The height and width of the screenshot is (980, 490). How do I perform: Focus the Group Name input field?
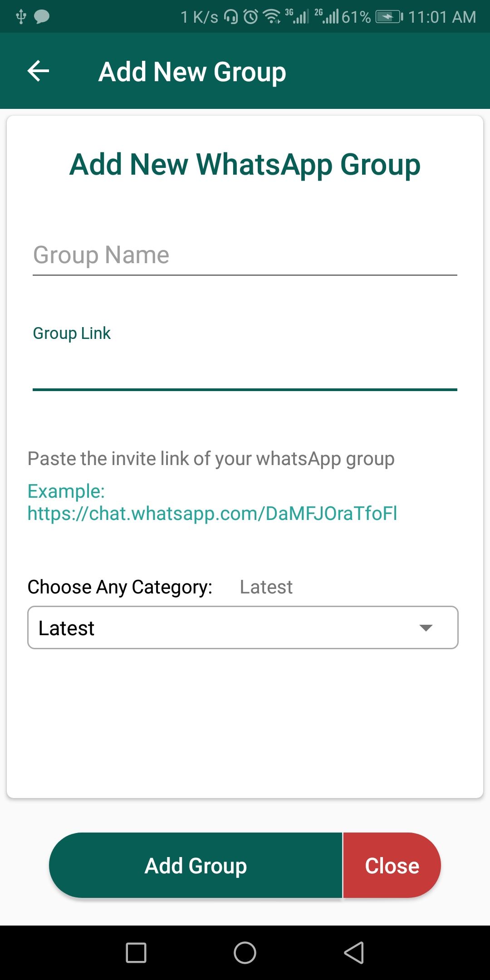[x=245, y=255]
